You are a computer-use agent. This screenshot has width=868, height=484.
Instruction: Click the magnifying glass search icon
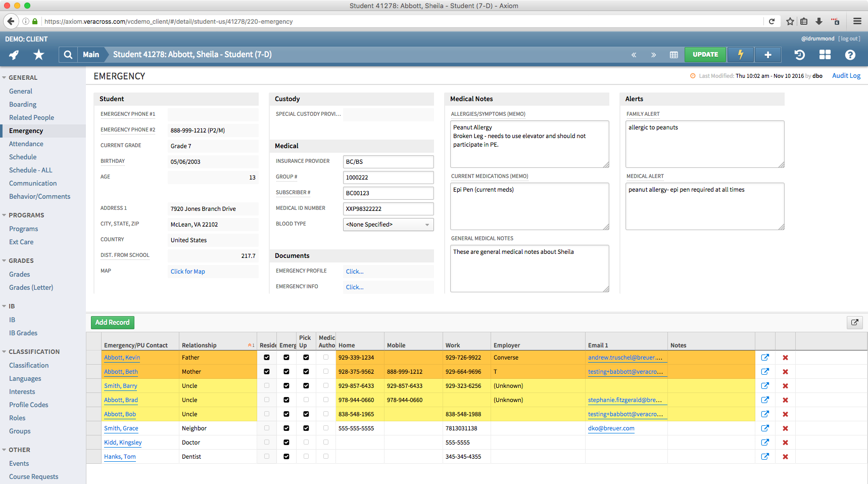click(68, 55)
